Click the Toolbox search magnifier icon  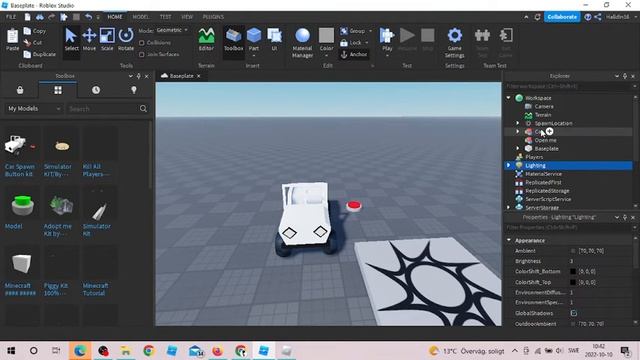143,109
